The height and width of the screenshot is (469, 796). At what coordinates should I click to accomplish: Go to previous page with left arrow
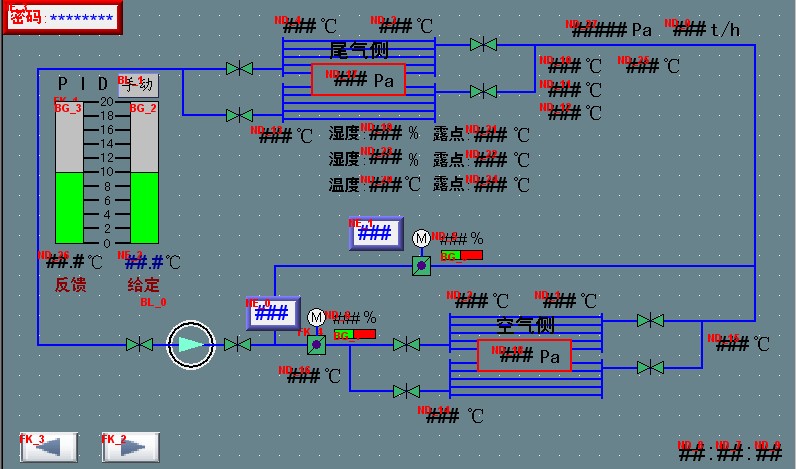pos(48,447)
